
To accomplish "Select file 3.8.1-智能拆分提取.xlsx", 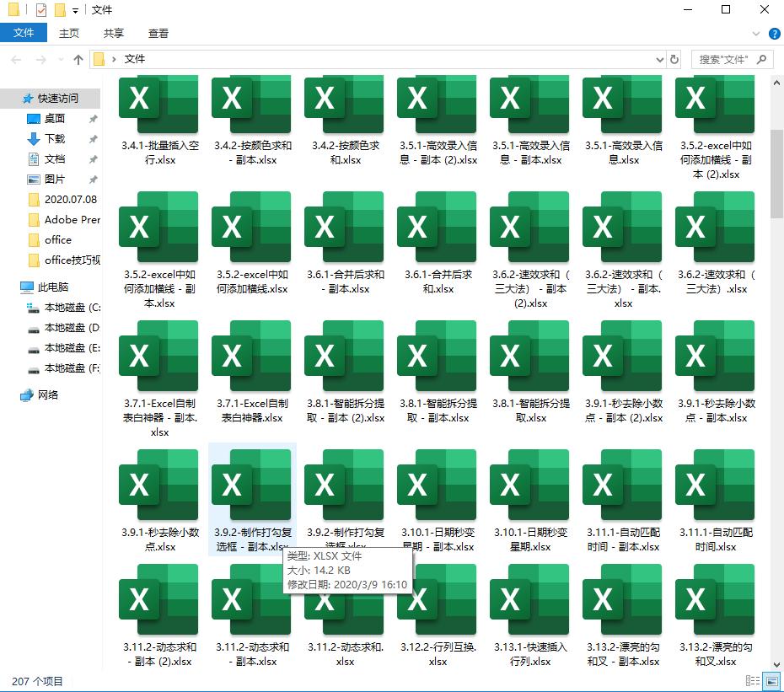I will point(530,373).
